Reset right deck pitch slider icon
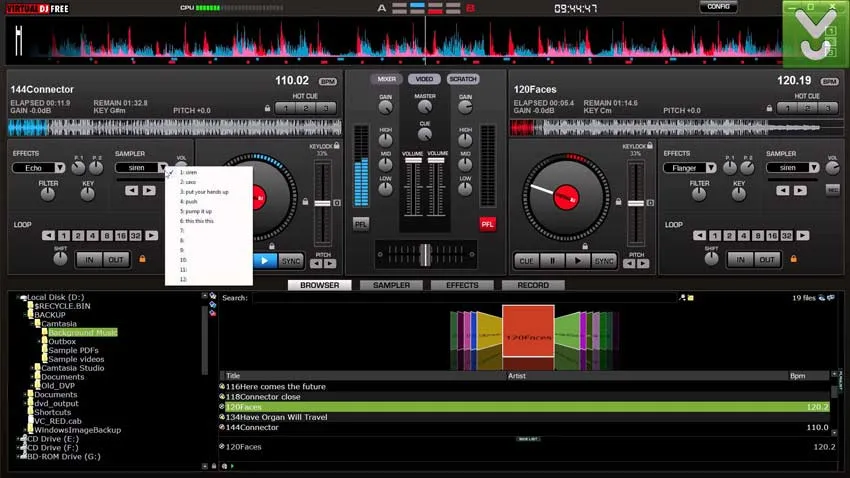 651,203
